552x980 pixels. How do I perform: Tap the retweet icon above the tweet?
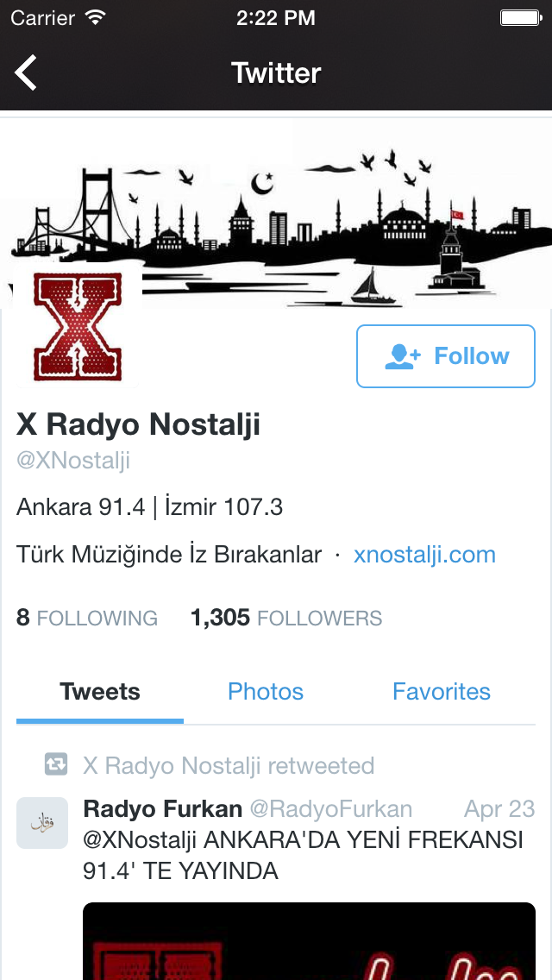click(x=56, y=764)
